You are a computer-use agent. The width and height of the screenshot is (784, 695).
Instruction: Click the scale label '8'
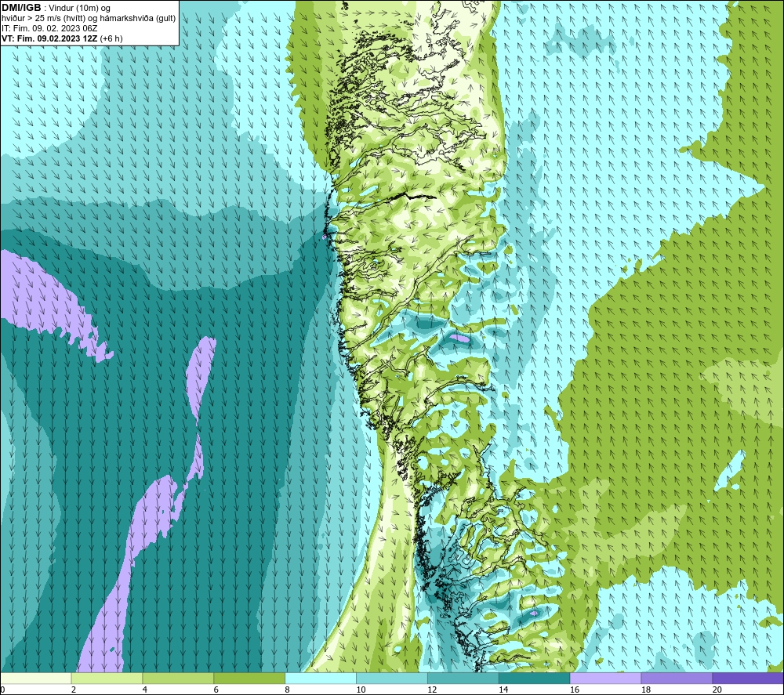pyautogui.click(x=288, y=690)
